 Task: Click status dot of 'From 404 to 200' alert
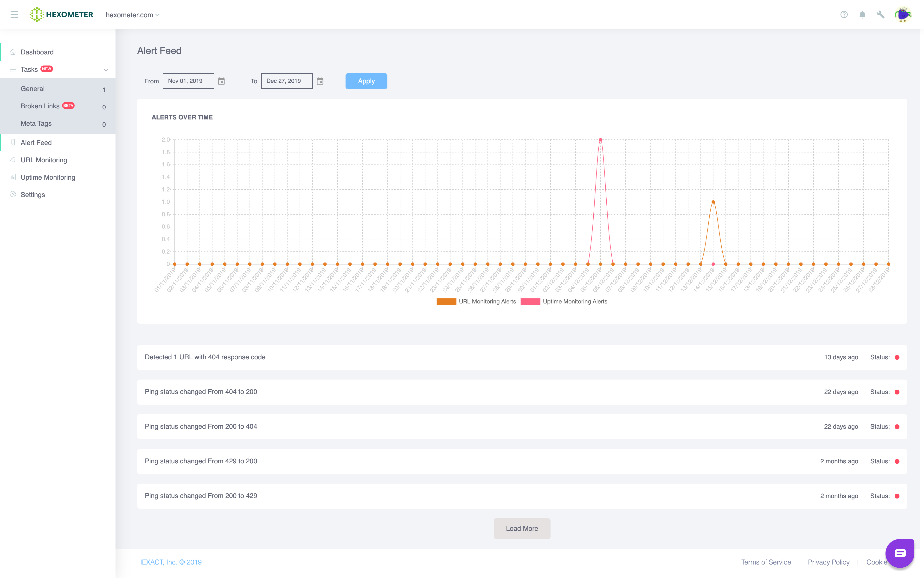(x=897, y=392)
